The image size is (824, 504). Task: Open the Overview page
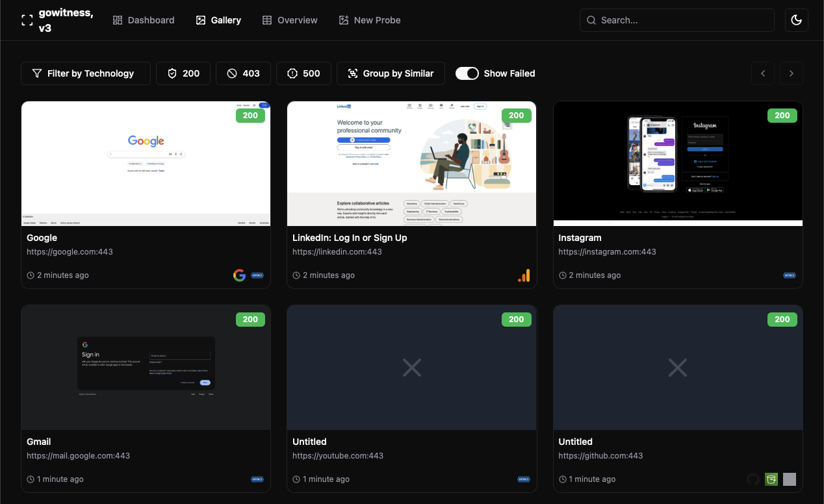tap(290, 20)
